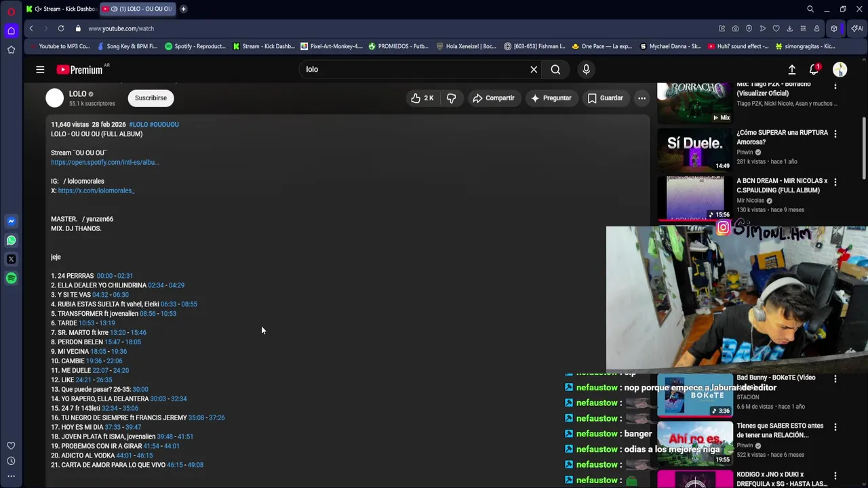Screen dimensions: 868x488
Task: Open One Pace bookmark
Action: point(602,46)
